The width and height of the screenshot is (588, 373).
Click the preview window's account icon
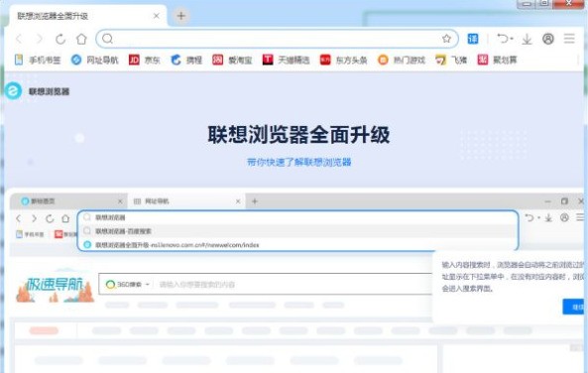click(564, 217)
